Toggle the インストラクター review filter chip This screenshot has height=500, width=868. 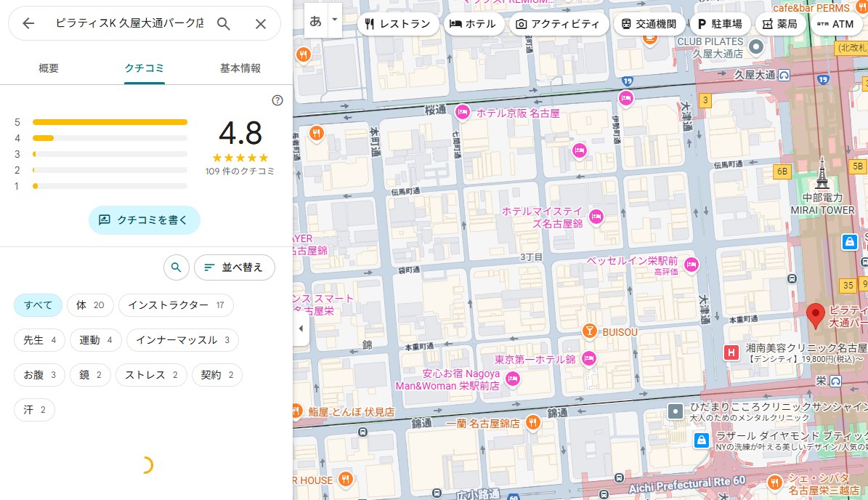point(176,305)
